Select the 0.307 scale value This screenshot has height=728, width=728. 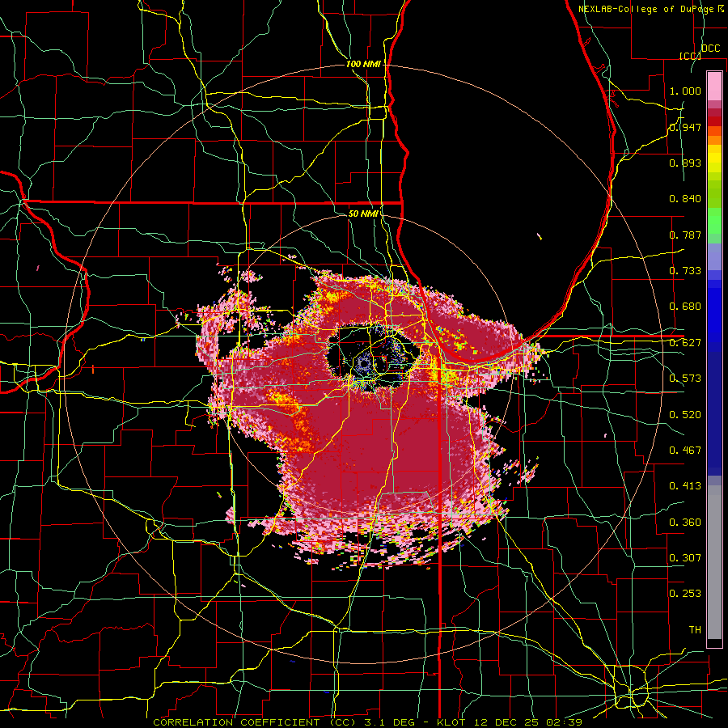tap(685, 558)
